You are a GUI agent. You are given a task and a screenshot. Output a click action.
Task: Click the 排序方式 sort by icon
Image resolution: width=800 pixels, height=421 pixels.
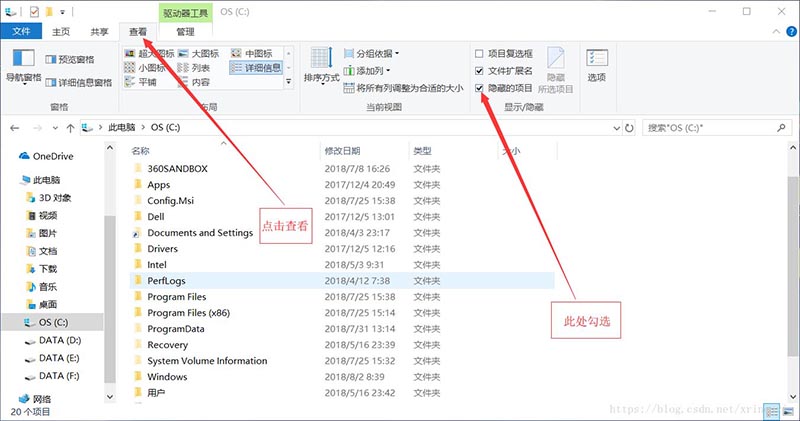(x=320, y=63)
